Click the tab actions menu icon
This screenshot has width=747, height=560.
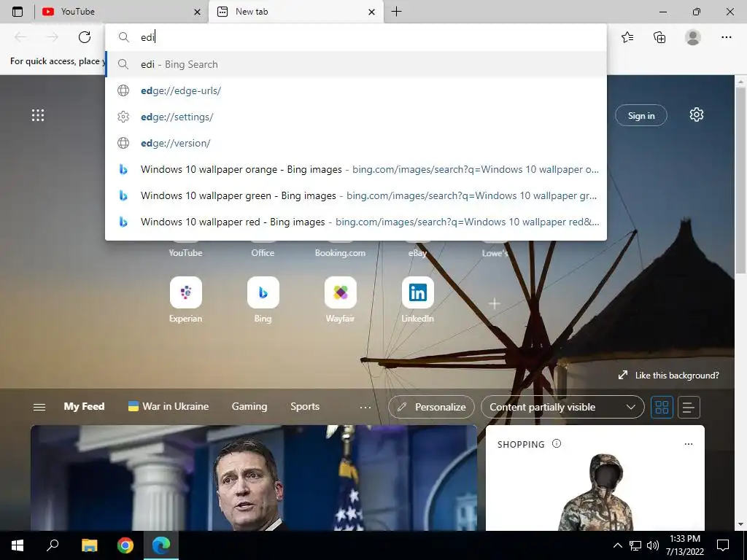[x=18, y=12]
